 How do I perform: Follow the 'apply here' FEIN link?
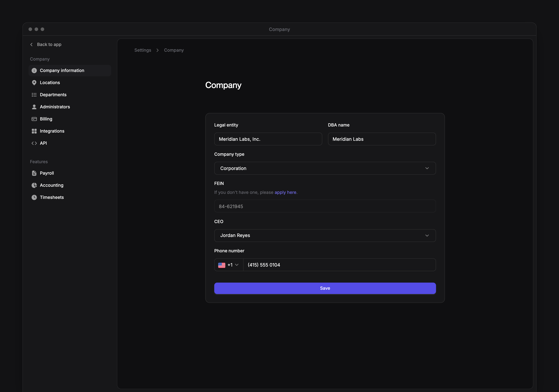pyautogui.click(x=285, y=192)
